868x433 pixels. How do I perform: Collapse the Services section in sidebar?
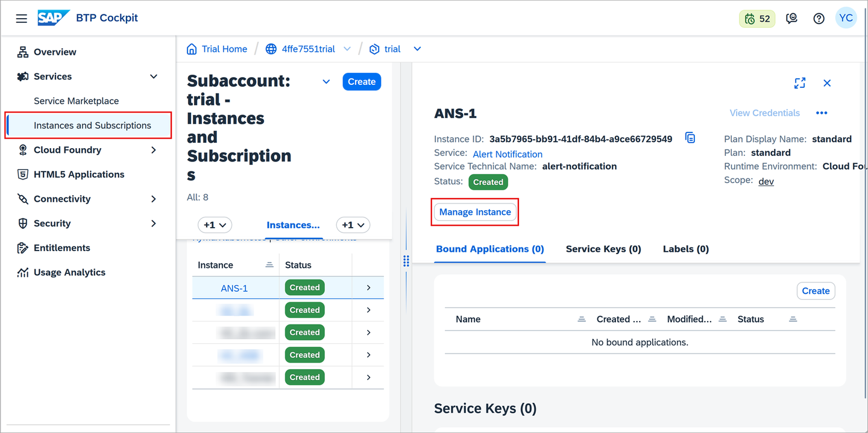coord(154,76)
